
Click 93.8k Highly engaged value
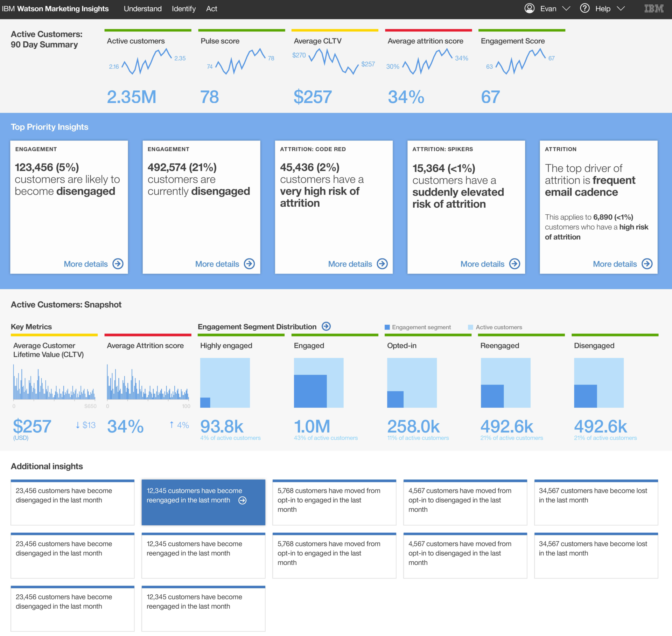click(222, 426)
